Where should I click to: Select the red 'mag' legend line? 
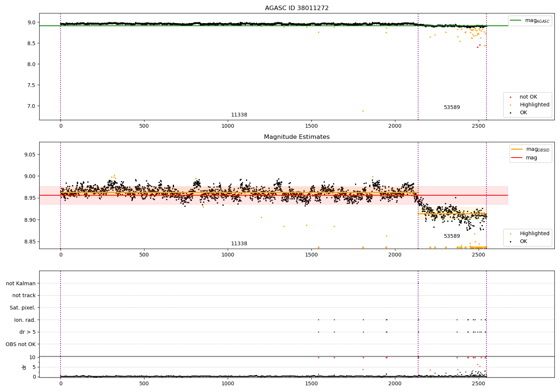tap(517, 158)
